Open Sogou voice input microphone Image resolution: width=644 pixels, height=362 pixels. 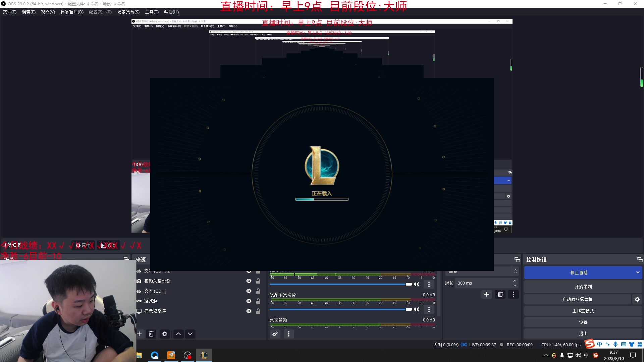[x=615, y=344]
